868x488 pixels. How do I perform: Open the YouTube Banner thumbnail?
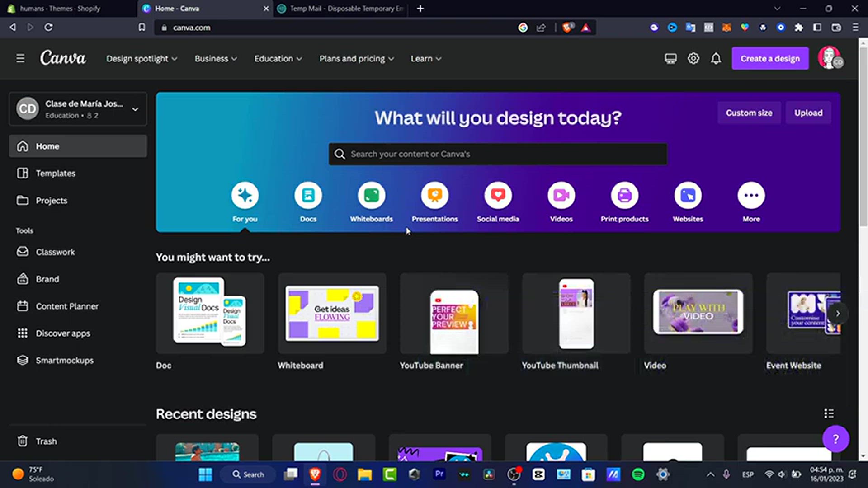click(x=454, y=313)
